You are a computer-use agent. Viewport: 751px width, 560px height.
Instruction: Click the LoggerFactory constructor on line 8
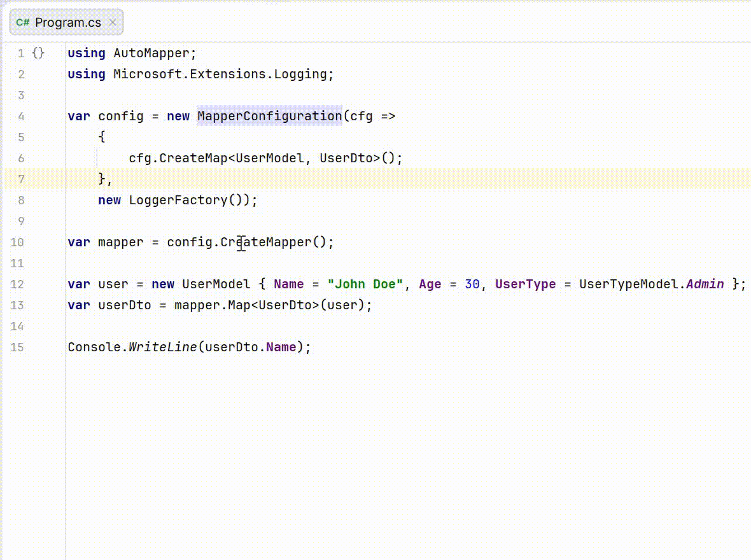pos(178,200)
